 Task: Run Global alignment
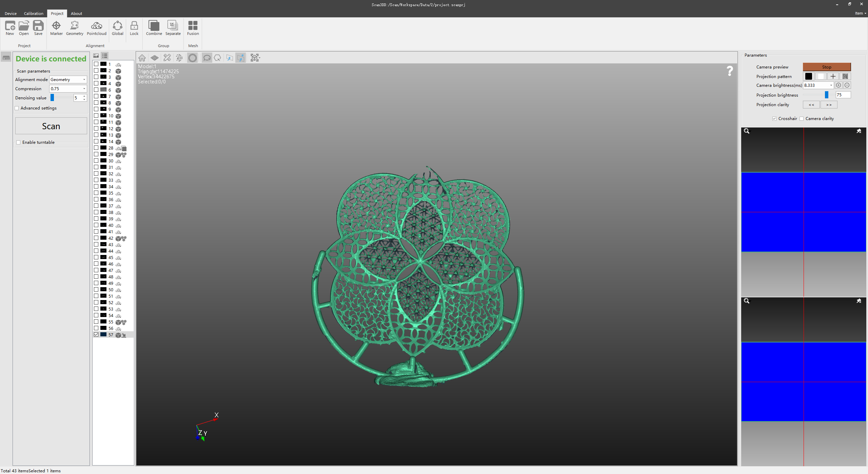pyautogui.click(x=118, y=28)
